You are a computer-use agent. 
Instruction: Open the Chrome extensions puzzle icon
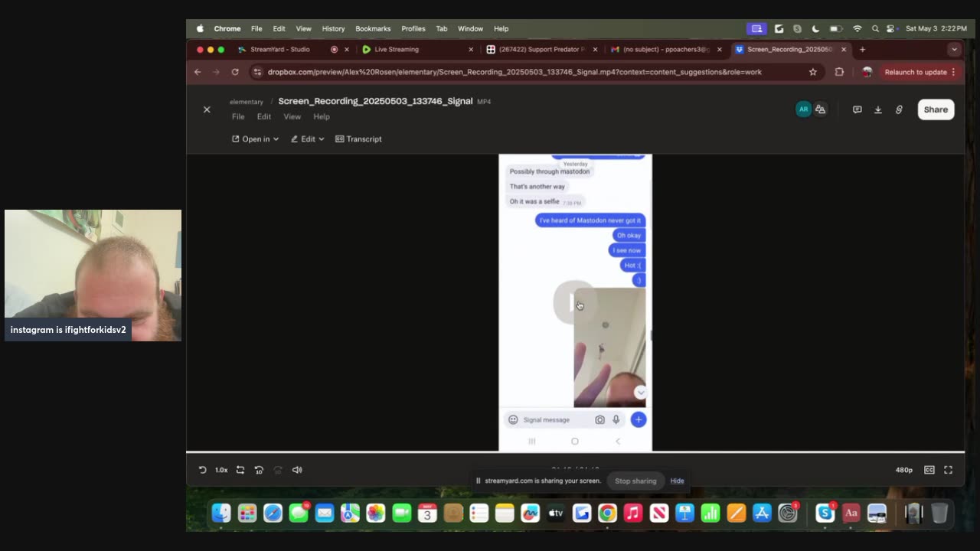point(839,72)
